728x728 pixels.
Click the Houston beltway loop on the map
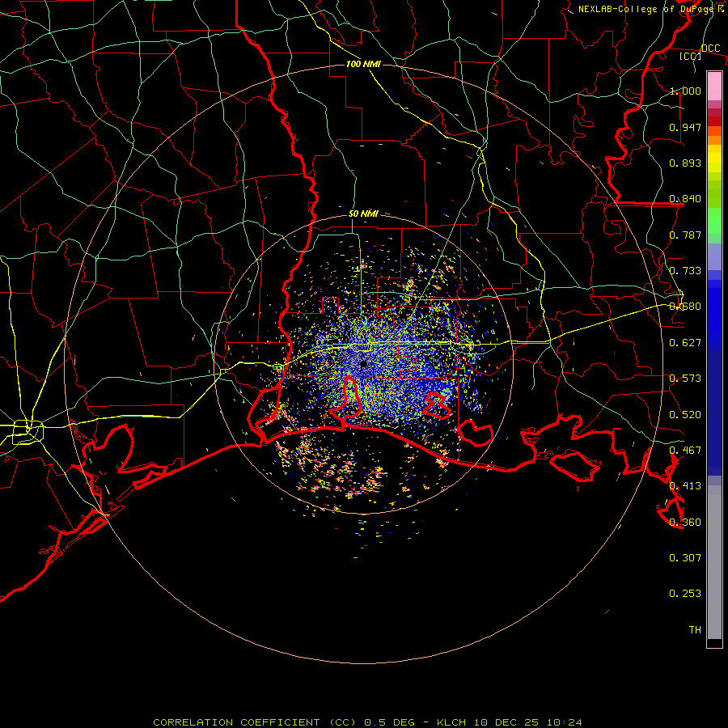(x=28, y=432)
